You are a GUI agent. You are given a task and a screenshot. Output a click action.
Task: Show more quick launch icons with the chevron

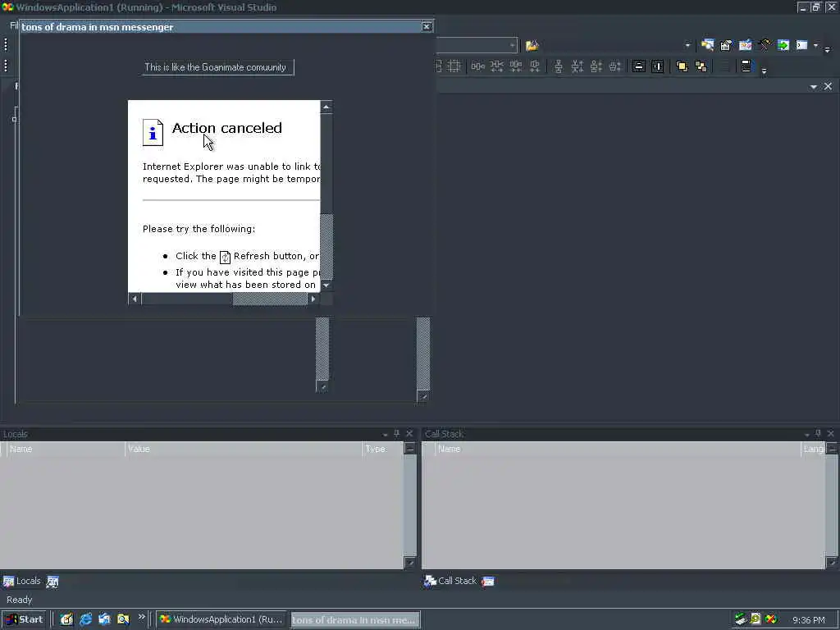(x=142, y=617)
